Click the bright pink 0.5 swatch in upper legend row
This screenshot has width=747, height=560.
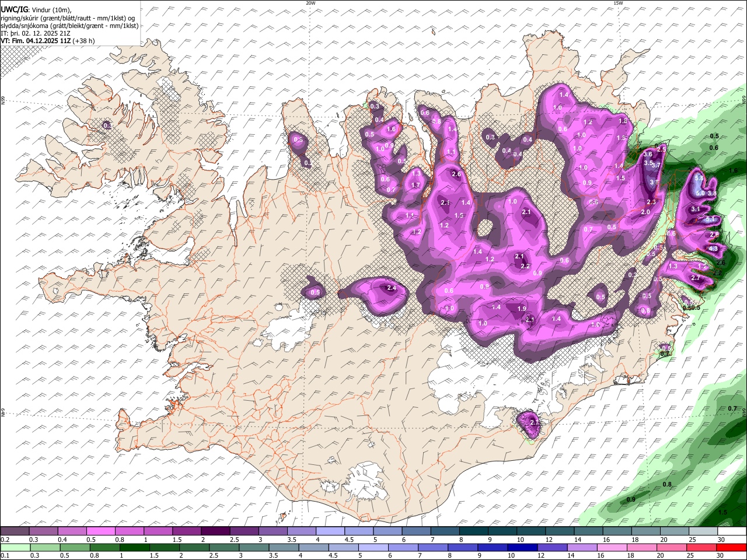[101, 531]
